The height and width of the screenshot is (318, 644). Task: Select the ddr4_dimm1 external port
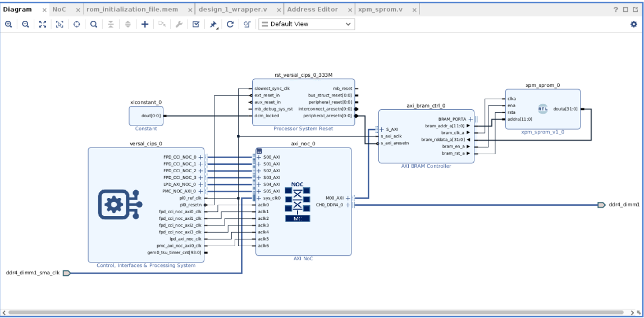pos(602,205)
